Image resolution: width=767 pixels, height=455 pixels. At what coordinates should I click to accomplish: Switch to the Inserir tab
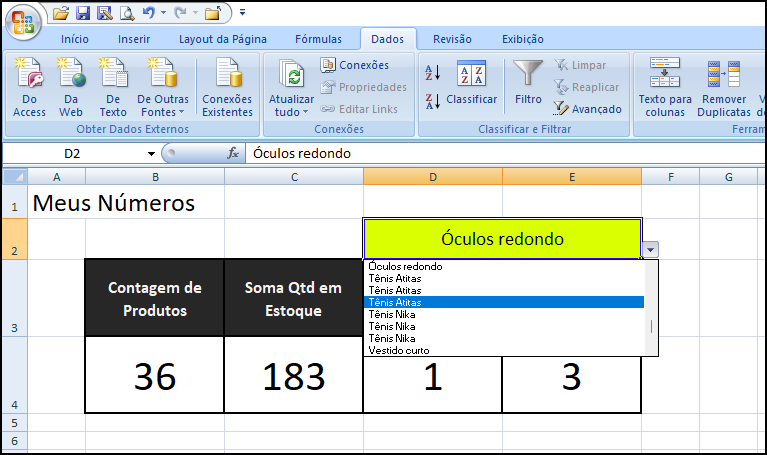pos(134,39)
